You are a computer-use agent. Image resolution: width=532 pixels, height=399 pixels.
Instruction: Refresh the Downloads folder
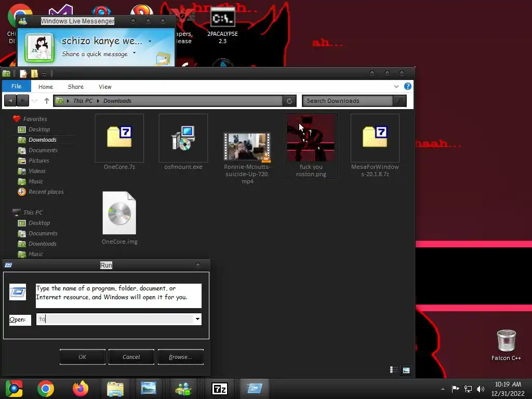coord(289,101)
